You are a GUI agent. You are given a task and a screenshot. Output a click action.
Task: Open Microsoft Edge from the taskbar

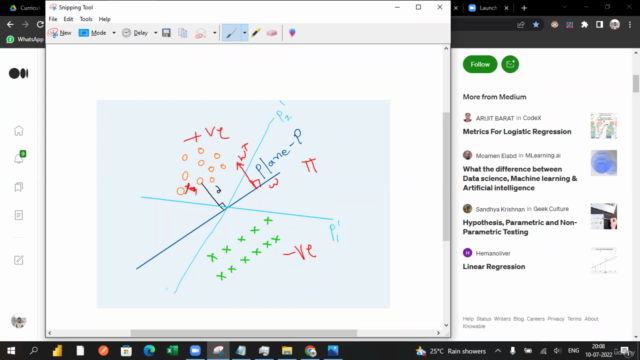point(149,351)
